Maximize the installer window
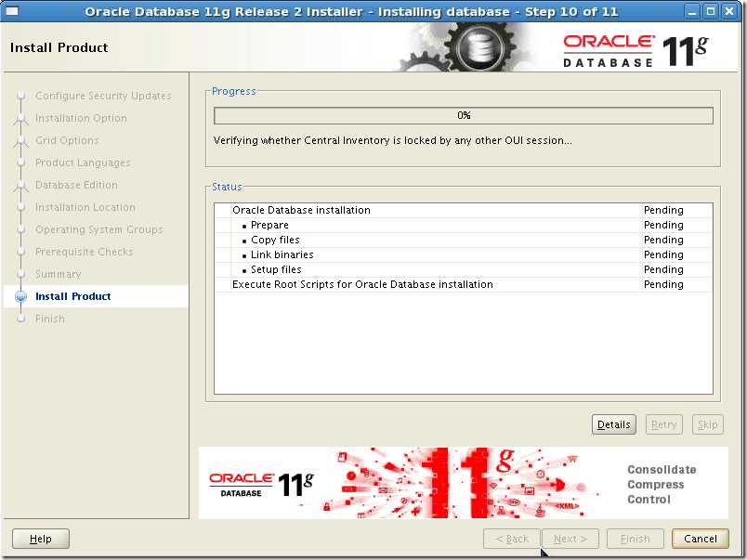Viewport: 747px width, 560px height. click(711, 11)
